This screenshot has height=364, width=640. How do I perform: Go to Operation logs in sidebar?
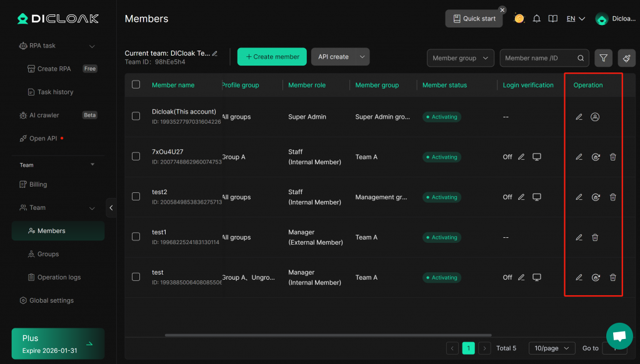coord(59,277)
